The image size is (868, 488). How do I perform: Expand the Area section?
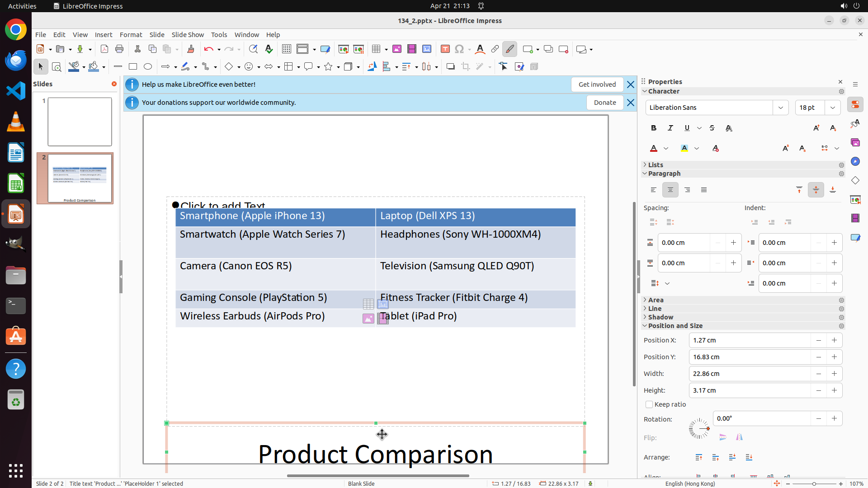(656, 300)
